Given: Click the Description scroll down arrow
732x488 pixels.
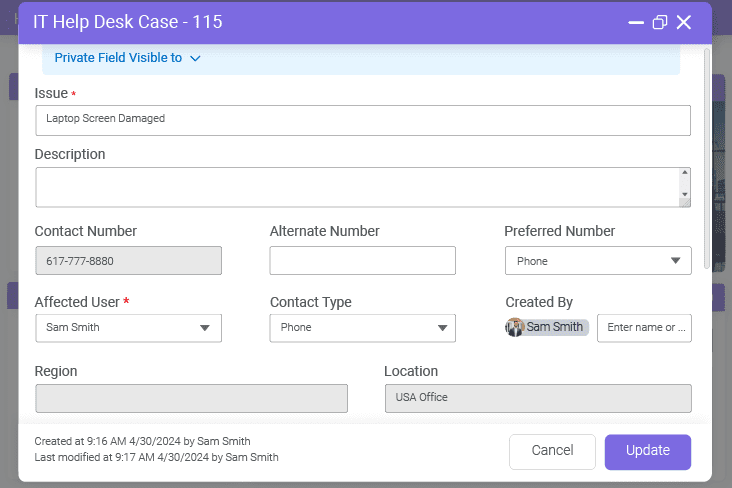Looking at the screenshot, I should [685, 194].
